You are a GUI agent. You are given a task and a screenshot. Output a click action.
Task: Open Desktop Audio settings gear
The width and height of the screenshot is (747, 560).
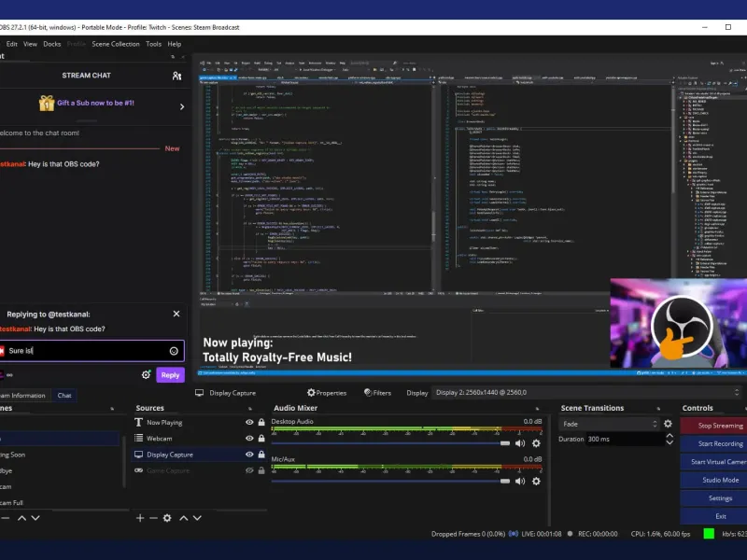tap(536, 443)
